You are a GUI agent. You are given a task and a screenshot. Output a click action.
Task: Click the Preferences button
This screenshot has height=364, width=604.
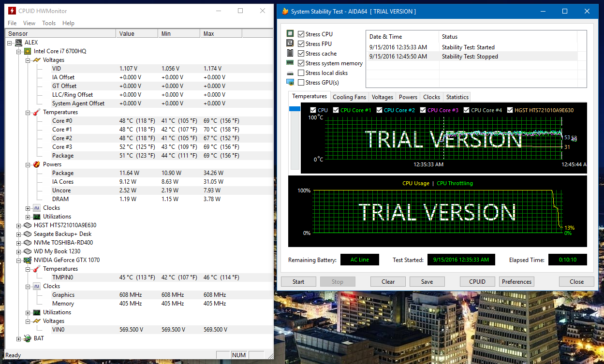[x=516, y=282]
